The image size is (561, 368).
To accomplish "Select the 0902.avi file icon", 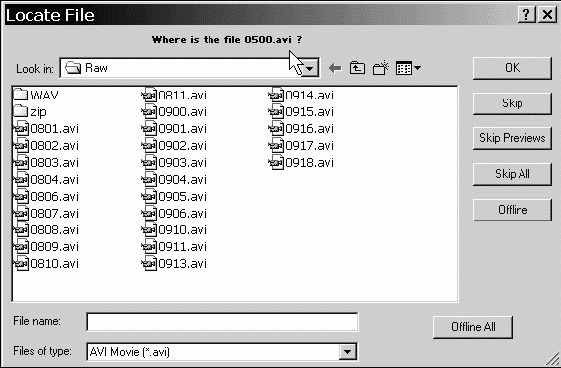I will pos(149,146).
